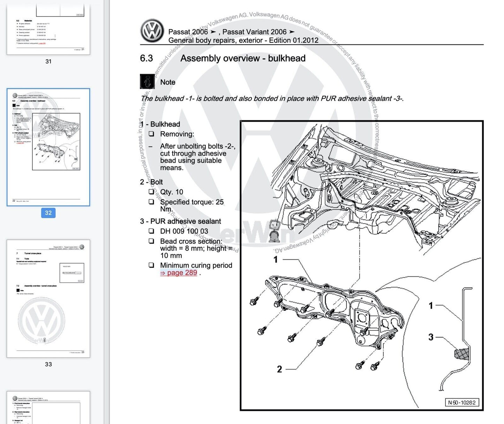This screenshot has height=424, width=504.
Task: Open the partially visible thumbnail below page 33
Action: click(48, 408)
